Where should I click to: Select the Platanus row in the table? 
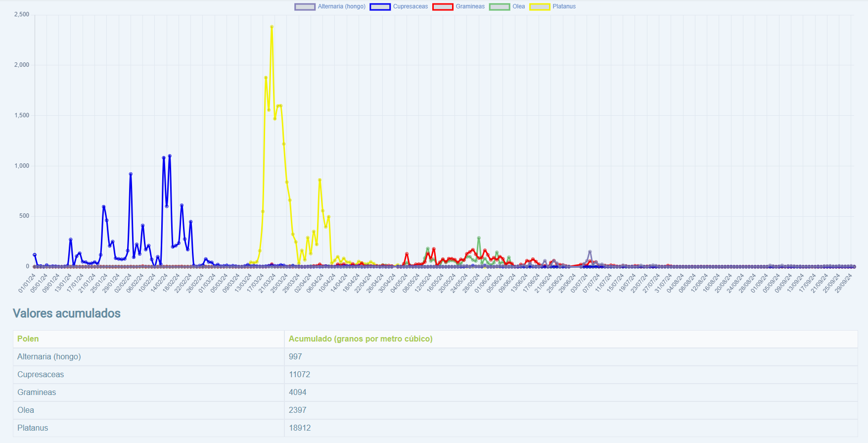[x=33, y=428]
